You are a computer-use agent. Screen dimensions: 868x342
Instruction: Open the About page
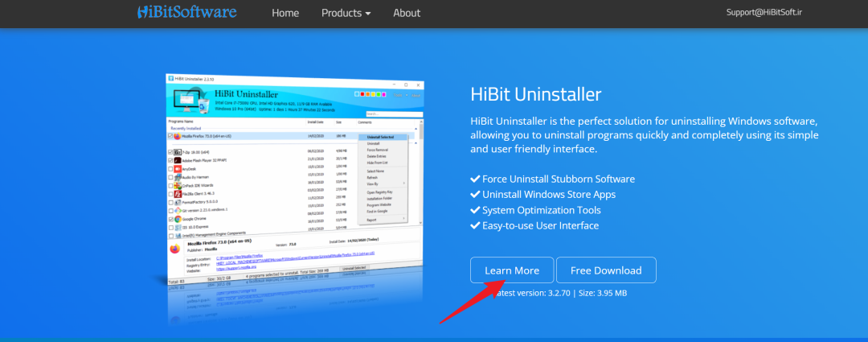point(407,13)
